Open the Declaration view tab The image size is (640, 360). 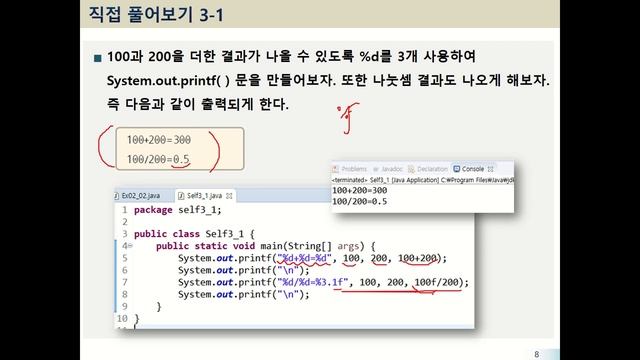pos(428,169)
